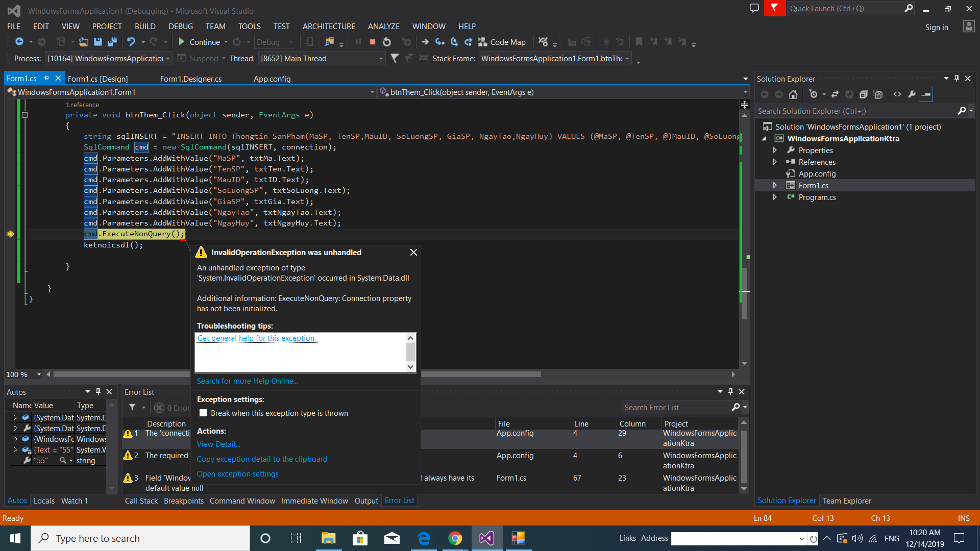Click the Restart debugging icon
The image size is (980, 551).
coord(387,42)
